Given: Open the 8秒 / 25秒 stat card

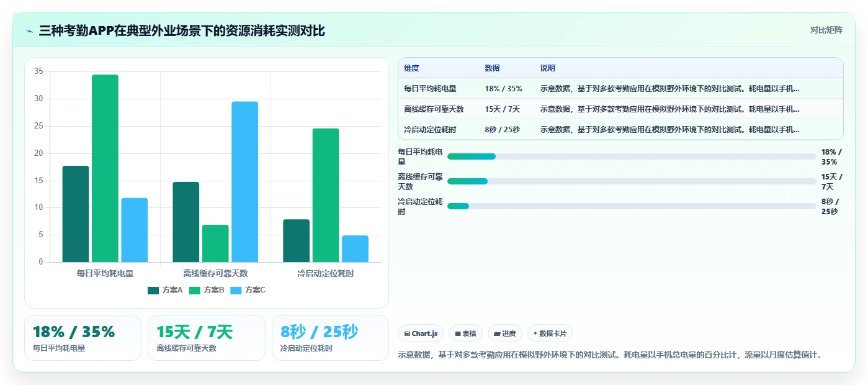Looking at the screenshot, I should [x=330, y=338].
